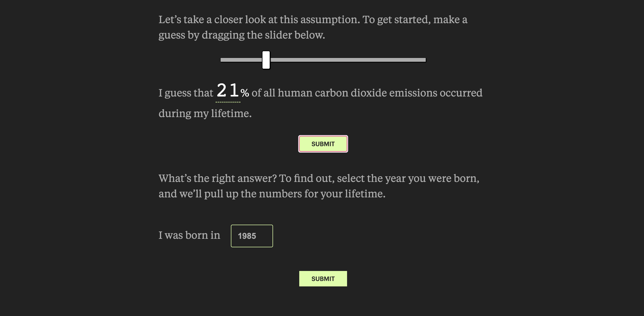Click the "during my lifetime." text
The width and height of the screenshot is (644, 316).
pyautogui.click(x=205, y=113)
